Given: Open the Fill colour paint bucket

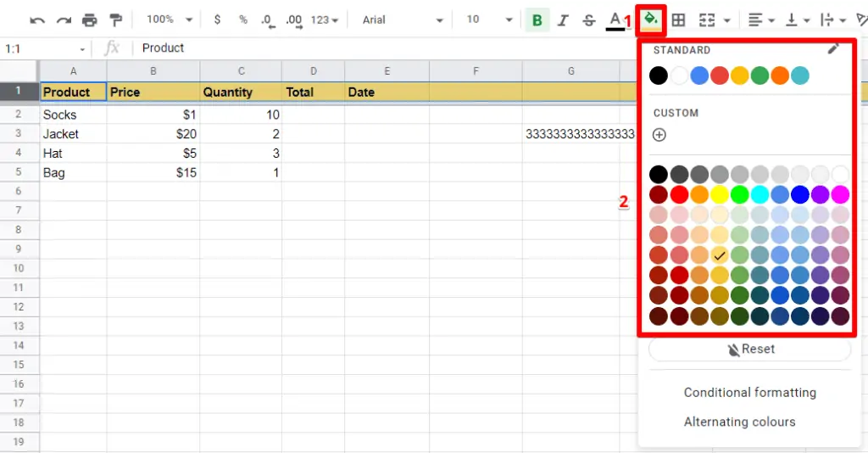Looking at the screenshot, I should point(650,19).
